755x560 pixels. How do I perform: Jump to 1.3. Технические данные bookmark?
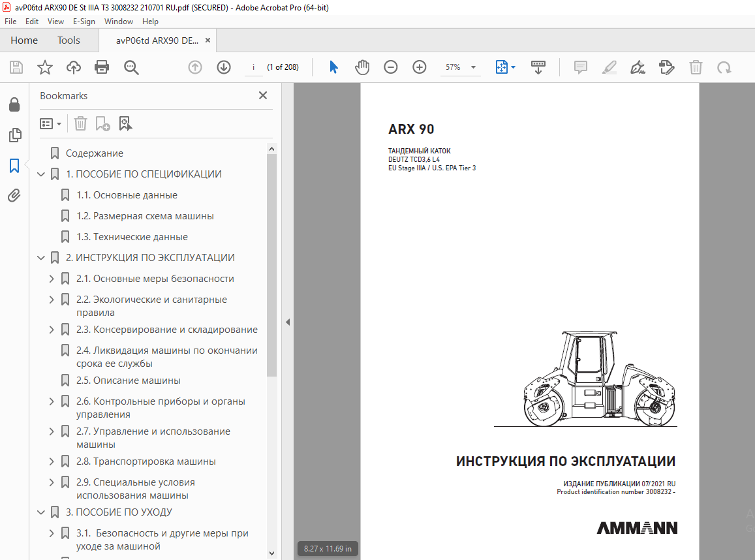[x=132, y=237]
